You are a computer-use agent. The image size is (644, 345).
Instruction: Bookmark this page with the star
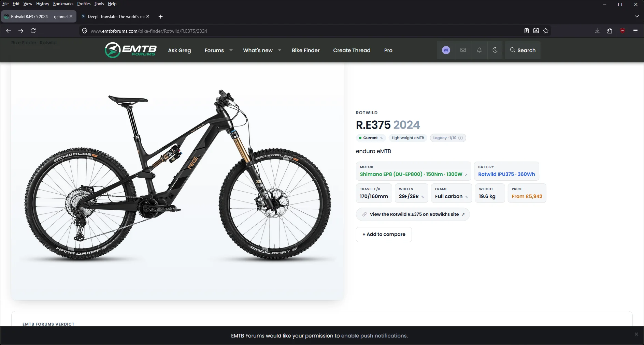(546, 31)
